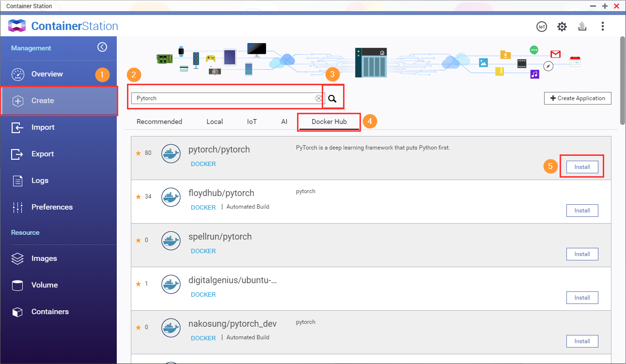Clear the search field text
This screenshot has height=364, width=626.
[318, 98]
